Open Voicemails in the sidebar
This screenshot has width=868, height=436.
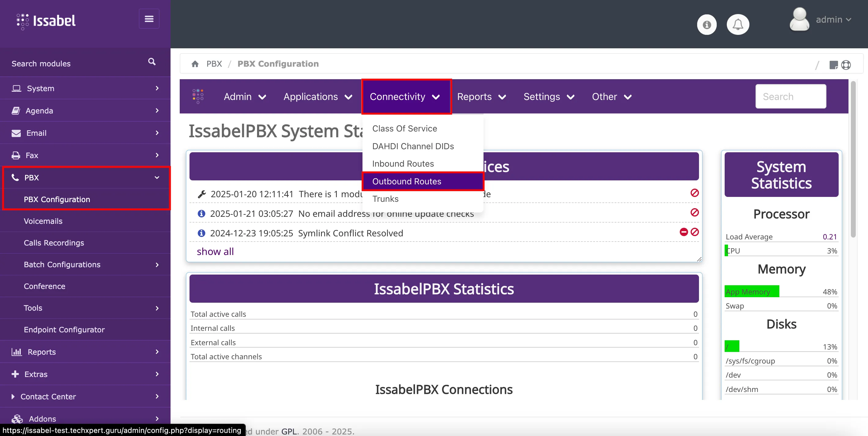pos(43,221)
